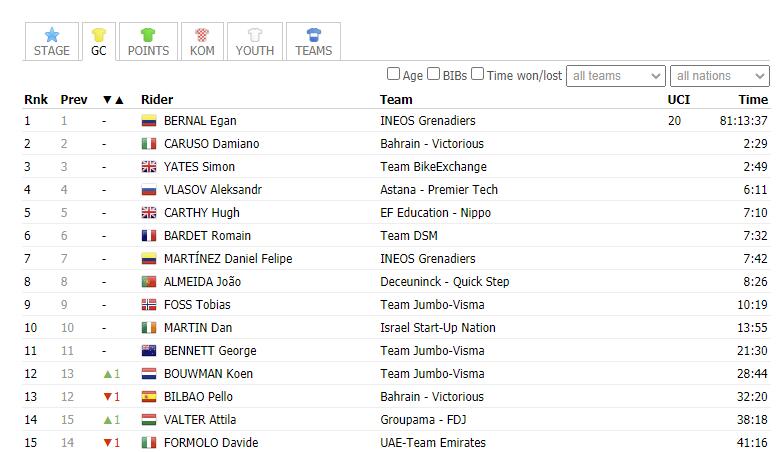Enable the BIBs checkbox

pyautogui.click(x=434, y=74)
